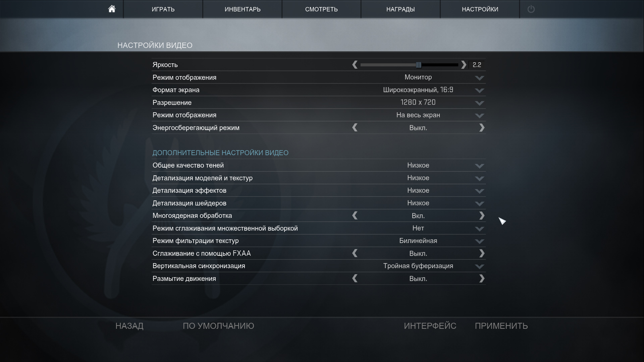Click the Яркость setting label
Screen dimensions: 644x362
165,65
